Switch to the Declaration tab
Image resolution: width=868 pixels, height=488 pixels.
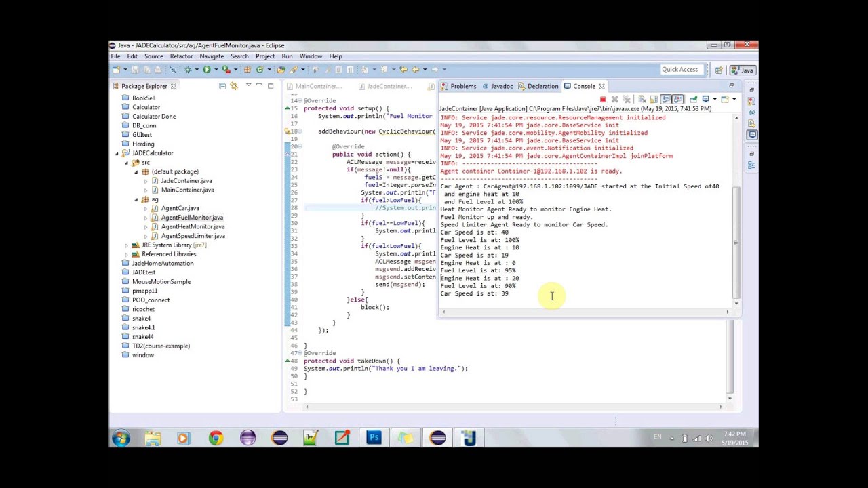coord(538,86)
